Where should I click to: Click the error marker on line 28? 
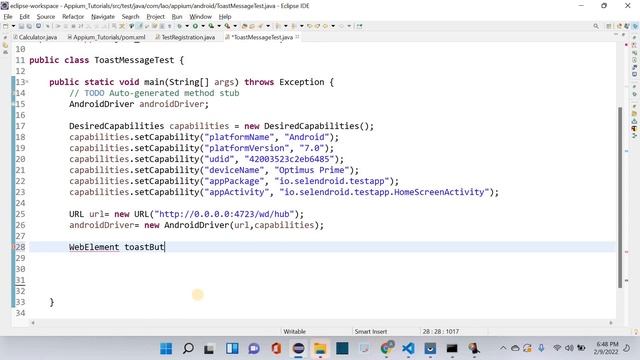(13, 247)
